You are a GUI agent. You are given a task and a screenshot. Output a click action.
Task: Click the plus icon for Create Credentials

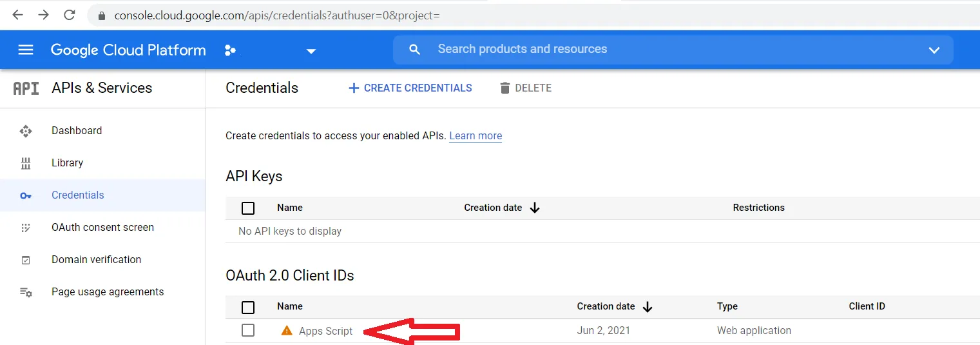pos(353,88)
